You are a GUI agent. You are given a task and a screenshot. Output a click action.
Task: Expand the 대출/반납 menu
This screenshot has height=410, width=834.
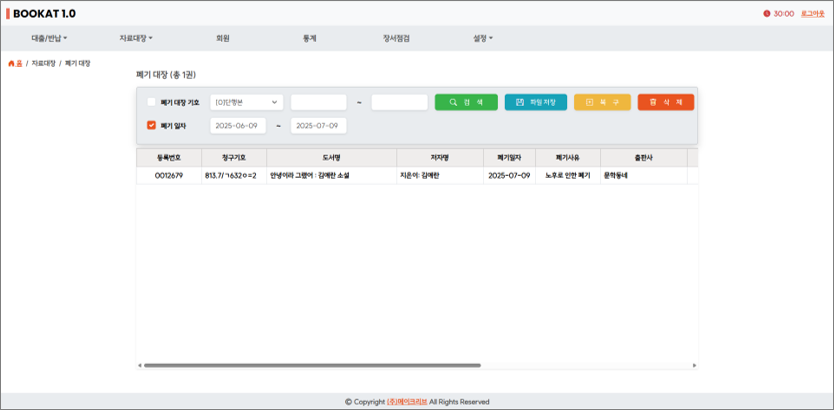pyautogui.click(x=48, y=38)
